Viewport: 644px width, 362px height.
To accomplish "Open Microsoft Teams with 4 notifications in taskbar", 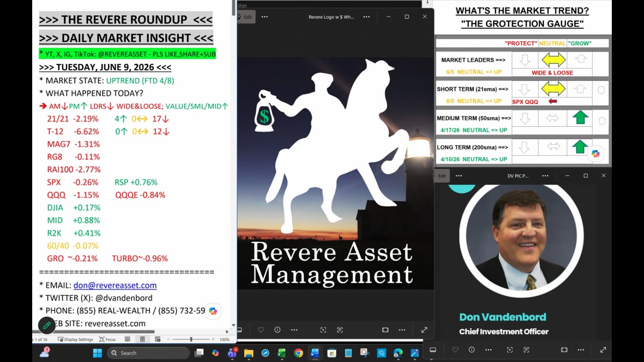I will tap(232, 353).
